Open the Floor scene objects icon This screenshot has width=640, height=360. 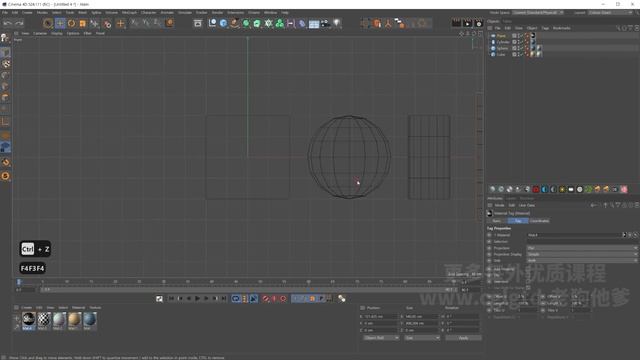point(314,24)
